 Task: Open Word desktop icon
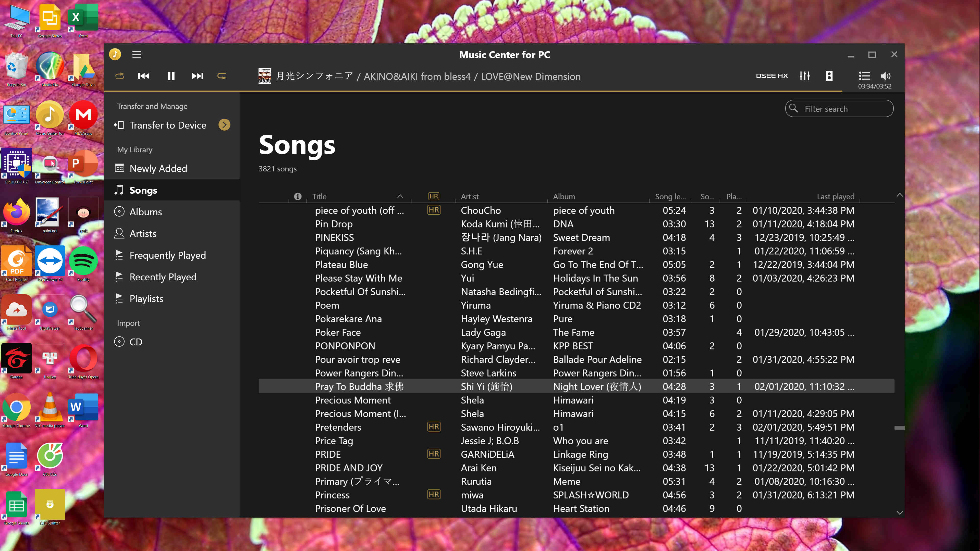coord(83,411)
